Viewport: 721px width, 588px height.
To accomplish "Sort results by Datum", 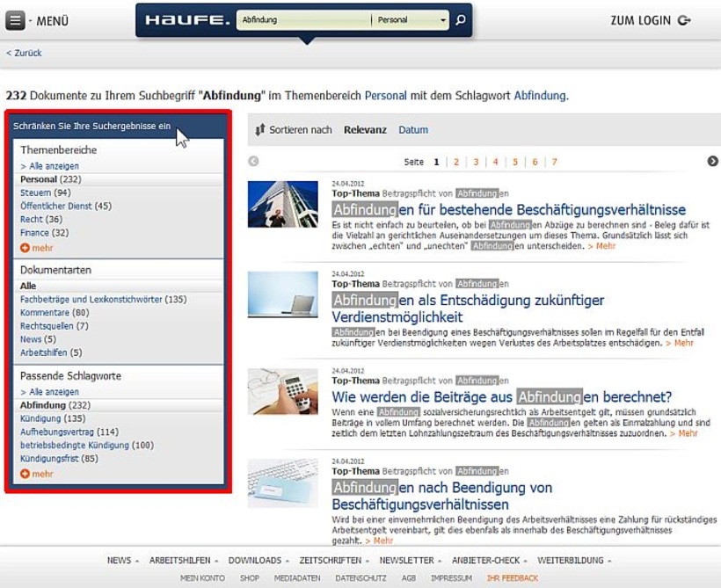I will (413, 130).
